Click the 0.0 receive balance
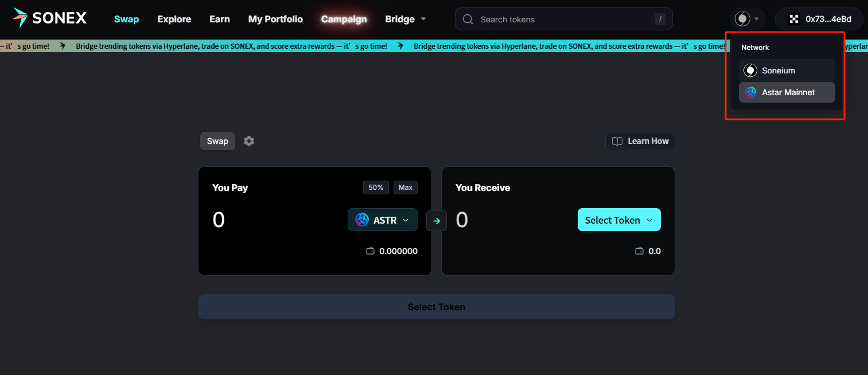Image resolution: width=868 pixels, height=375 pixels. coord(655,251)
